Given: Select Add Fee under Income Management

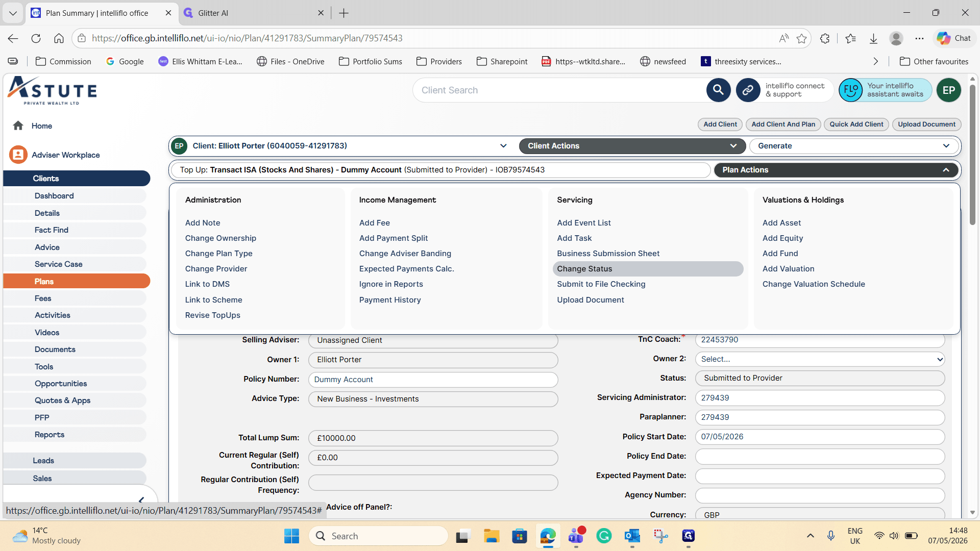Looking at the screenshot, I should click(x=374, y=223).
